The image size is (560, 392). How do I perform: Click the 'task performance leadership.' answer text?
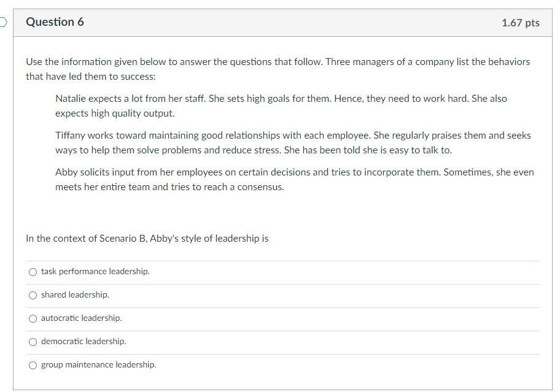pos(95,271)
